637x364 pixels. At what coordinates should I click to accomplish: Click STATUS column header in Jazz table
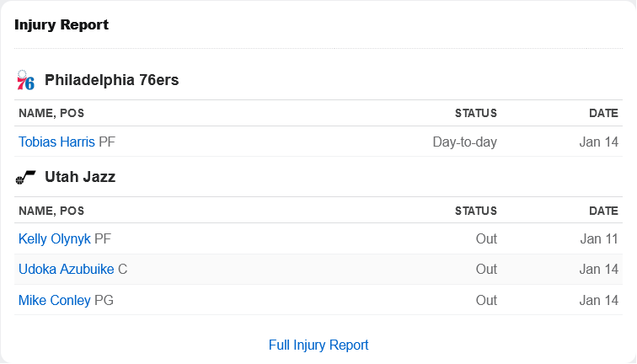476,211
